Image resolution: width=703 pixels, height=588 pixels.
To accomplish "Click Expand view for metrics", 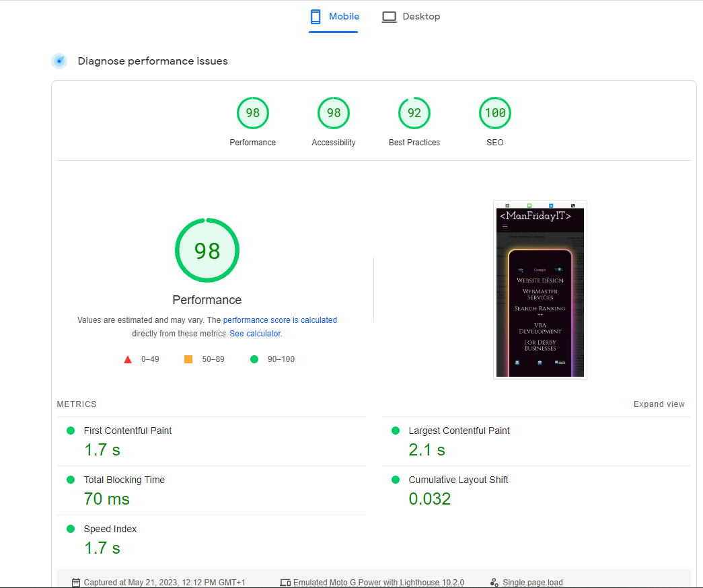I will coord(659,404).
